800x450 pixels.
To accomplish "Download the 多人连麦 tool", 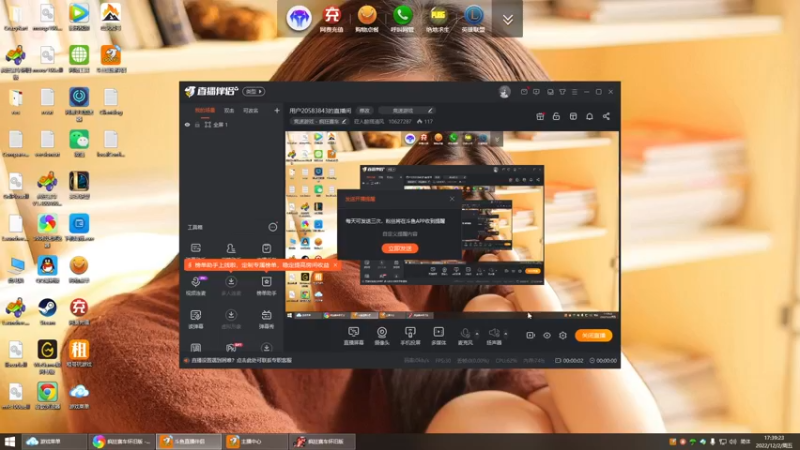I will coord(231,285).
